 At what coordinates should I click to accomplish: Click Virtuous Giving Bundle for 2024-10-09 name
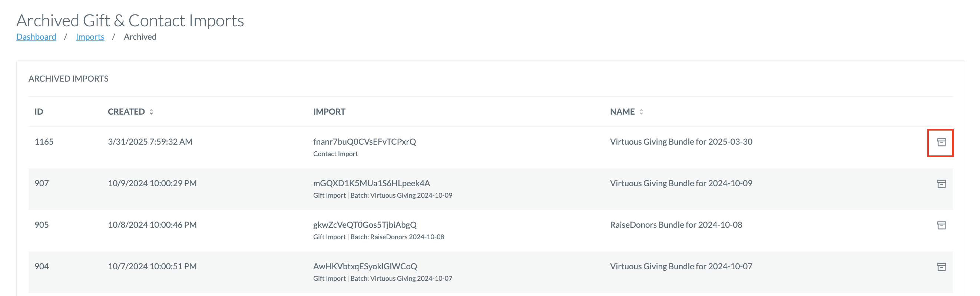pos(681,183)
